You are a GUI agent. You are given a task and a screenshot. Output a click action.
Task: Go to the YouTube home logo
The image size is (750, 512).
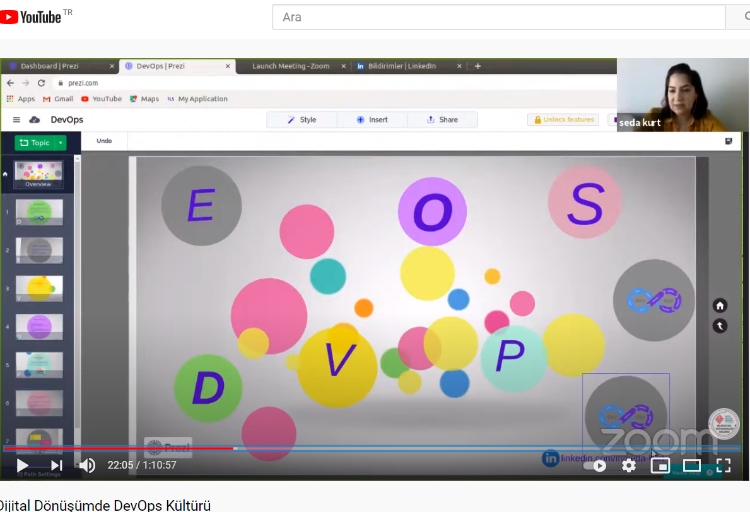coord(33,17)
